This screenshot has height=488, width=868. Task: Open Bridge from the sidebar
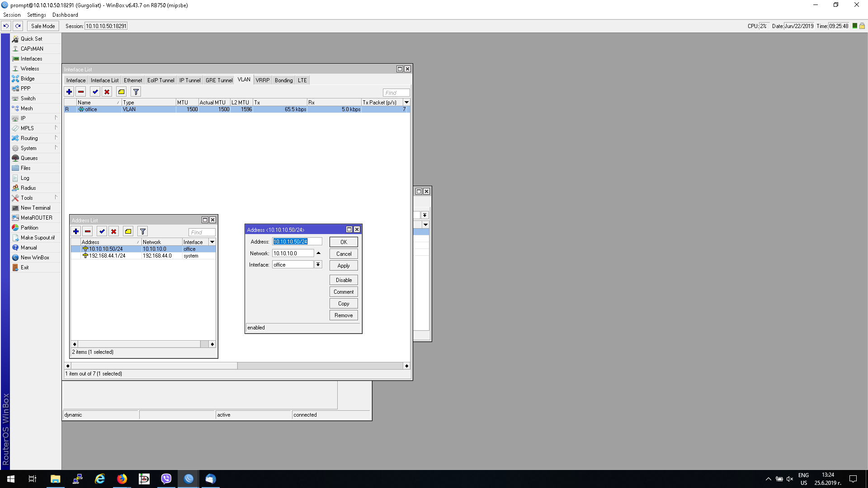[27, 79]
